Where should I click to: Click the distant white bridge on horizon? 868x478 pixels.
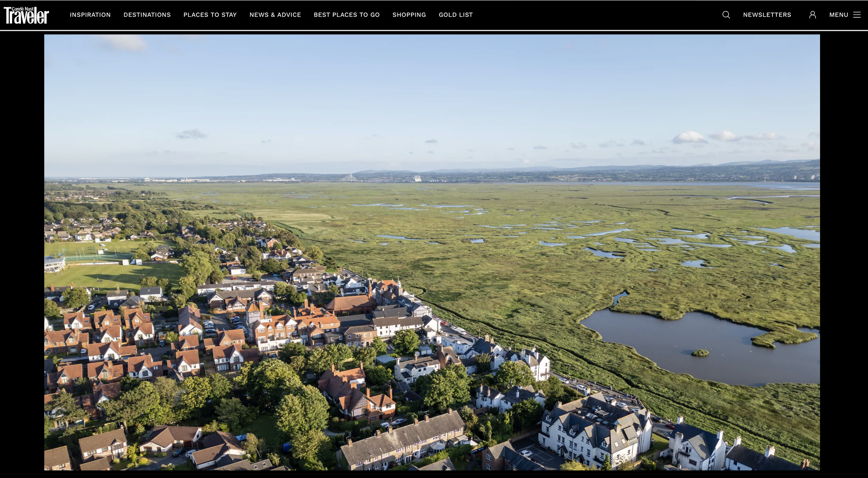point(351,178)
